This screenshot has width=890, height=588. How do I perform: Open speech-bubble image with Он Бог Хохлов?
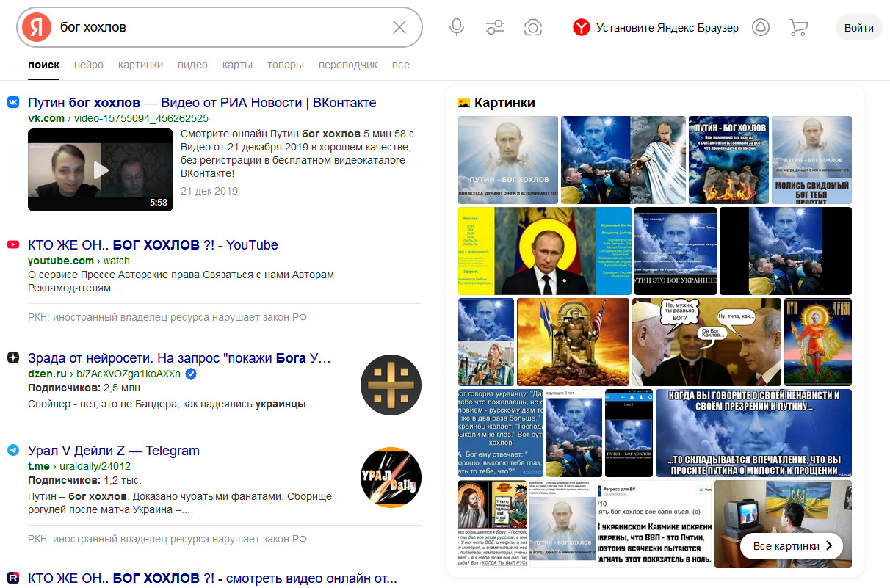click(706, 342)
